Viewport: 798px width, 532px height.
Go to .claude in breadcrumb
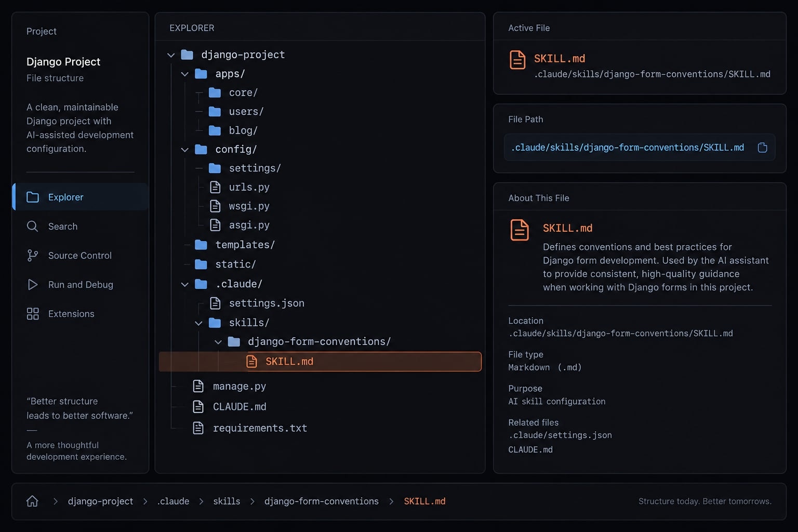coord(173,501)
